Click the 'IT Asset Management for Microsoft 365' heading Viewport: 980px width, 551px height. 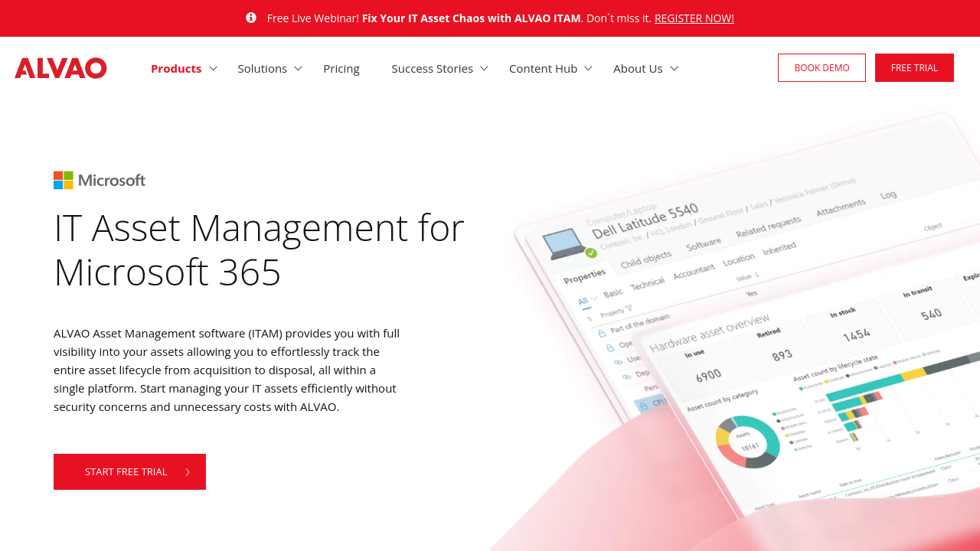[x=259, y=249]
